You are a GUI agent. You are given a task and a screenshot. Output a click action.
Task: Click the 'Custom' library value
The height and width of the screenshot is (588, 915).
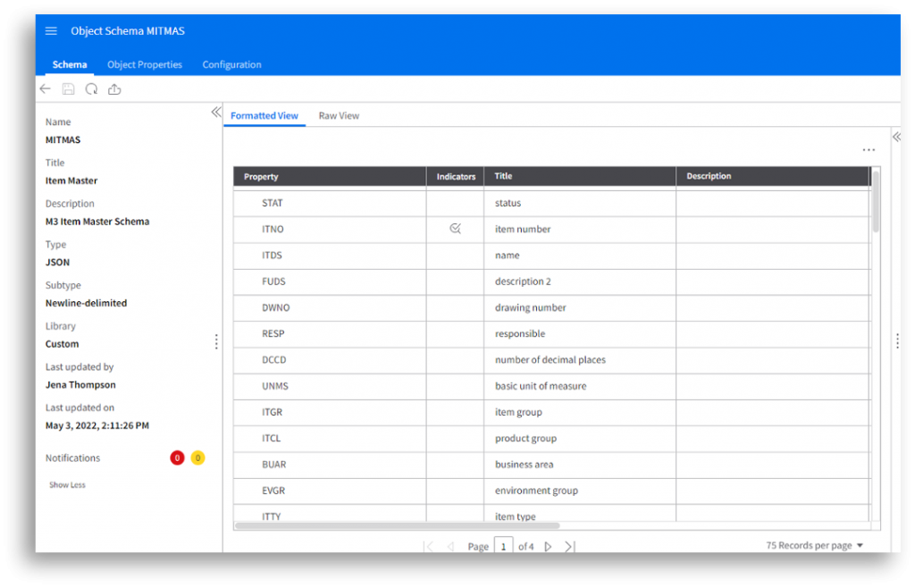pyautogui.click(x=62, y=344)
